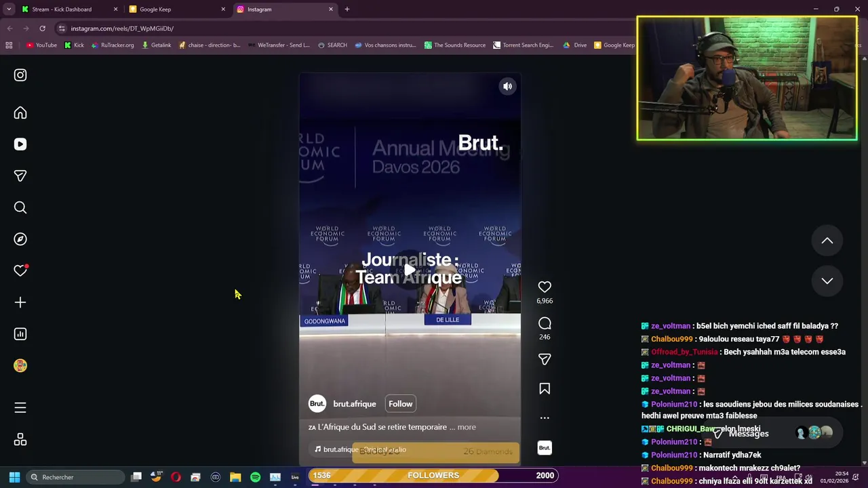Open a new browser tab
This screenshot has width=868, height=488.
pos(347,9)
